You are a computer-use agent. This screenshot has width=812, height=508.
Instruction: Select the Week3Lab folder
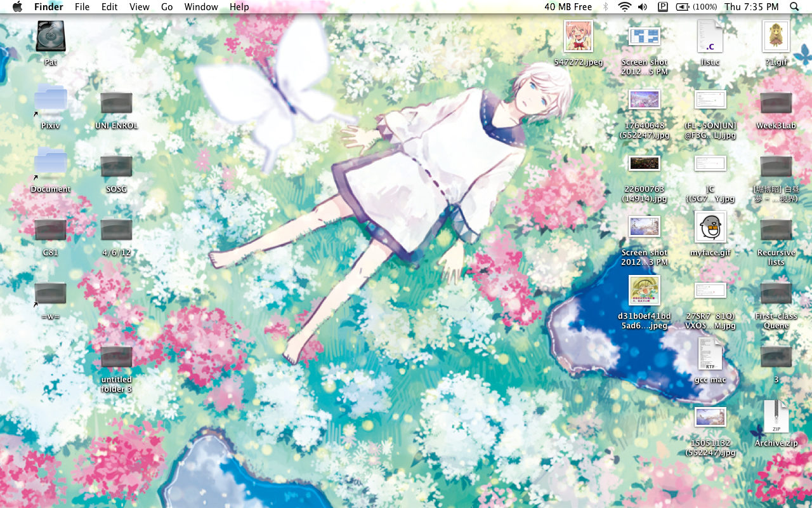776,103
